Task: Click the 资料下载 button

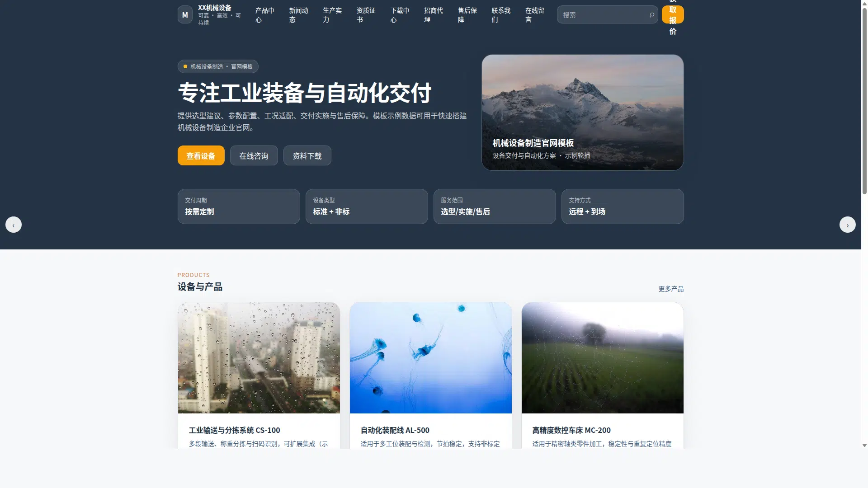Action: click(307, 155)
